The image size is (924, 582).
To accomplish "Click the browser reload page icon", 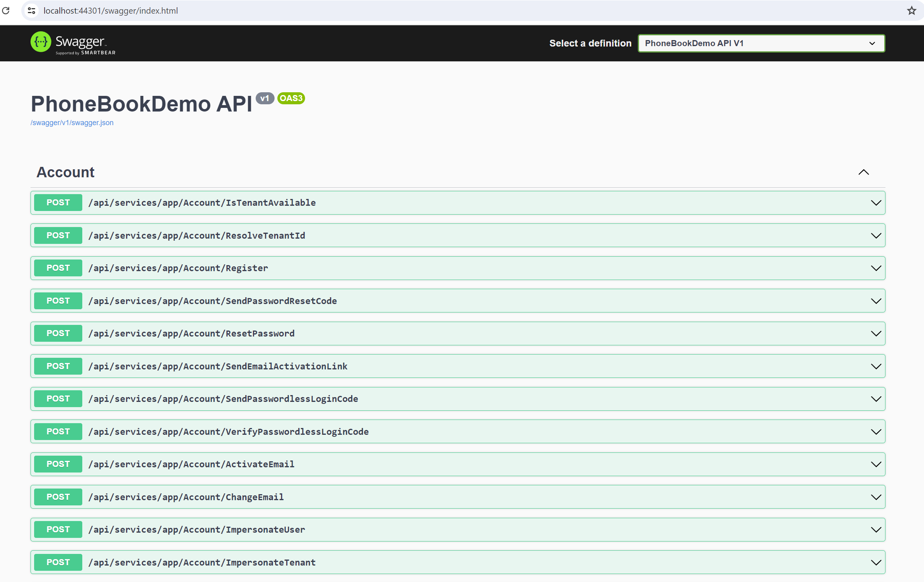I will [6, 10].
